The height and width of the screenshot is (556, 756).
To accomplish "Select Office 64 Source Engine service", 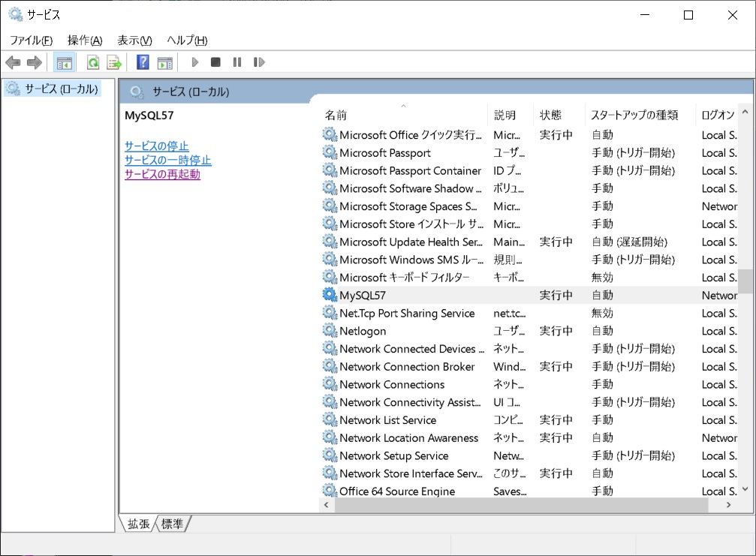I will [x=529, y=491].
